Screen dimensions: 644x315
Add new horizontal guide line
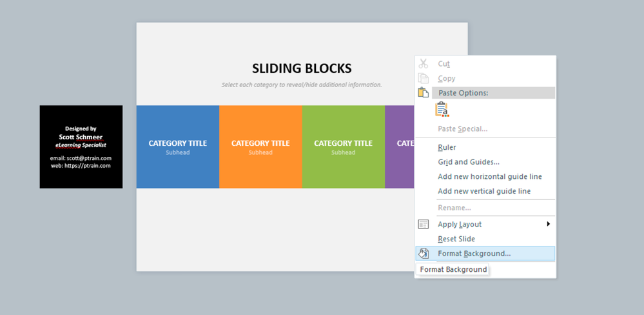[489, 176]
